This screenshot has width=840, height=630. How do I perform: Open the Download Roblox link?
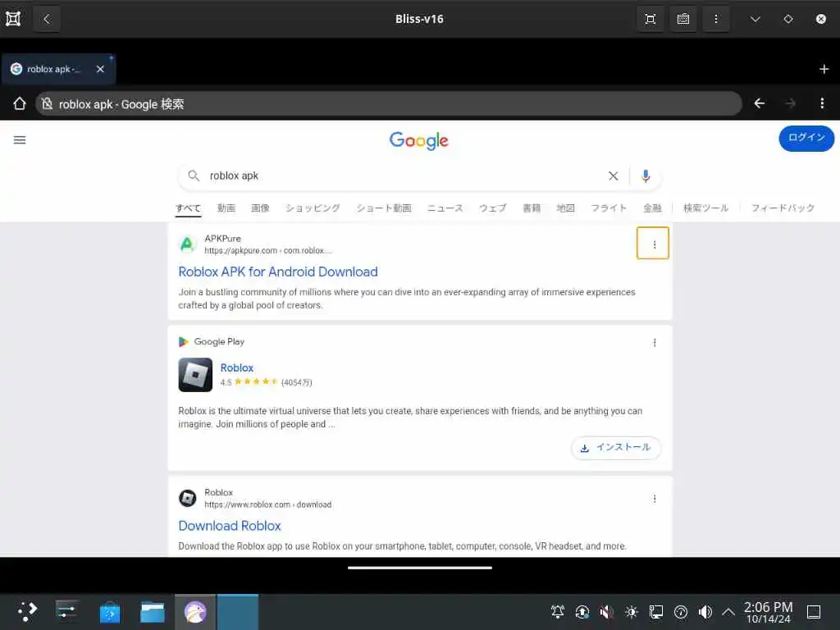(x=230, y=526)
